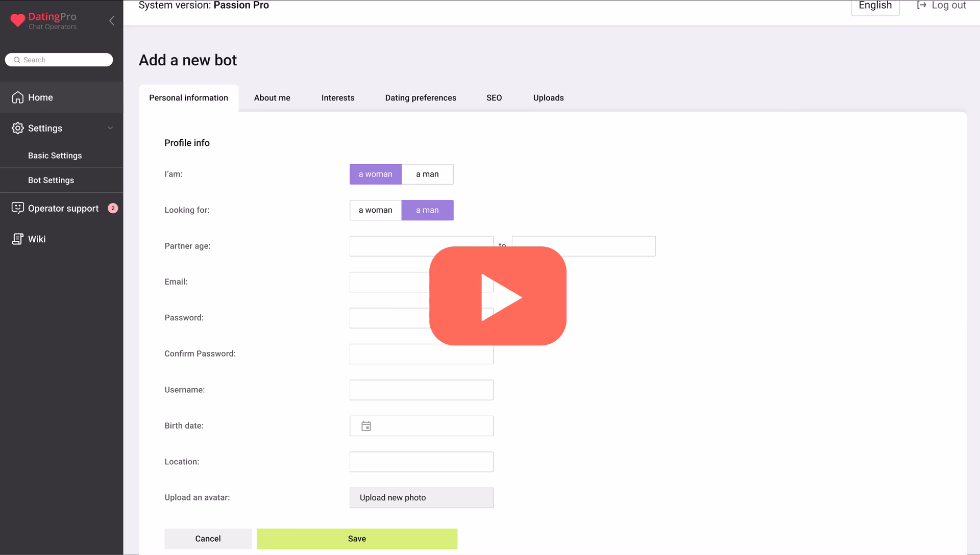The image size is (980, 555).
Task: Click the Operator support chat icon
Action: pos(18,208)
